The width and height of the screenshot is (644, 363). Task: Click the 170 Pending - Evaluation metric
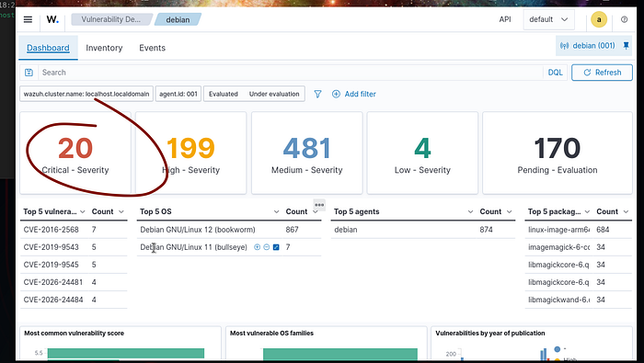pos(558,153)
